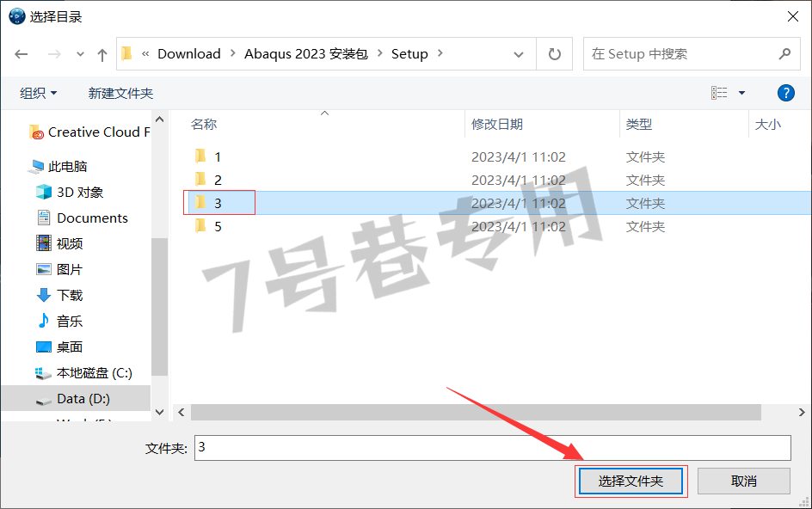Sort by 类型 column header
Image resolution: width=812 pixels, height=509 pixels.
638,125
